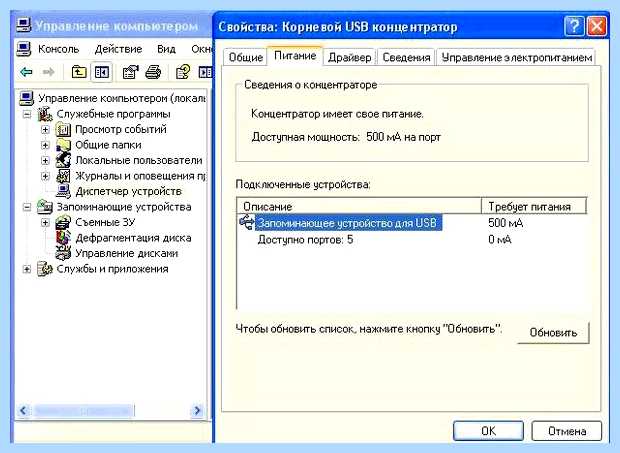The image size is (620, 453).
Task: Open the Действие menu
Action: tap(118, 49)
